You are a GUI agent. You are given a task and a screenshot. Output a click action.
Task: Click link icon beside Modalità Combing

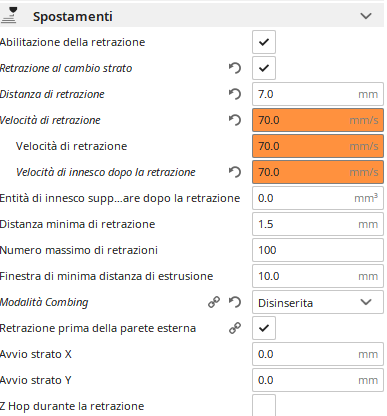tap(214, 302)
